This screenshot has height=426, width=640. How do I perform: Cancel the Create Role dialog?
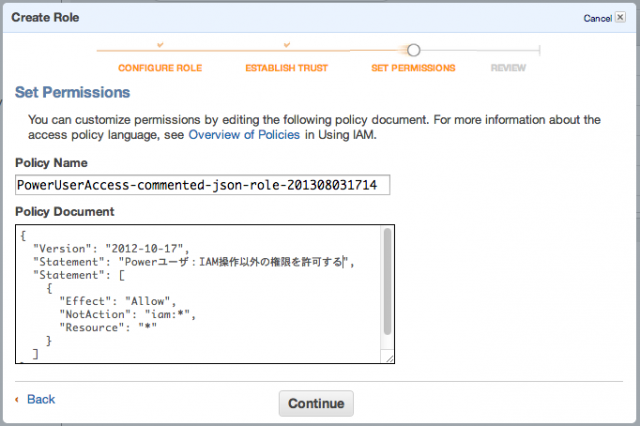[x=598, y=18]
